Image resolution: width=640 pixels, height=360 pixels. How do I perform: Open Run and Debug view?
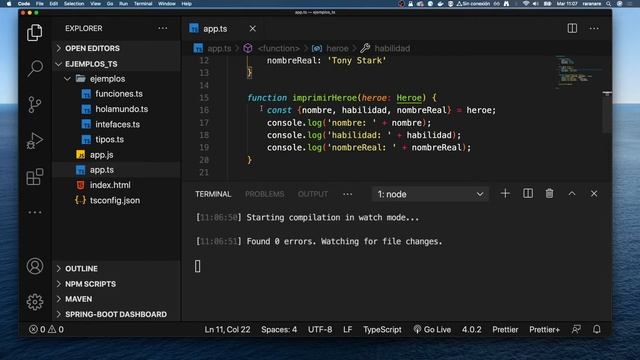point(35,141)
